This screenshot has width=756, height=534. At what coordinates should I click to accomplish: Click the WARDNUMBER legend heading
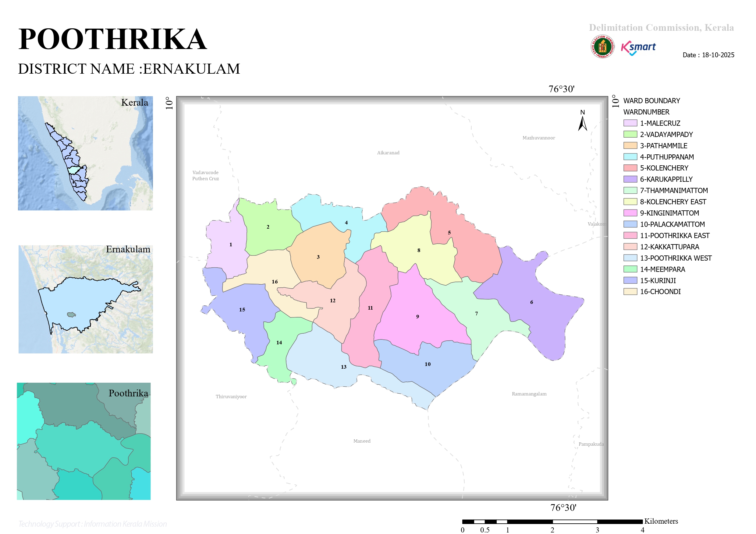[x=646, y=112]
